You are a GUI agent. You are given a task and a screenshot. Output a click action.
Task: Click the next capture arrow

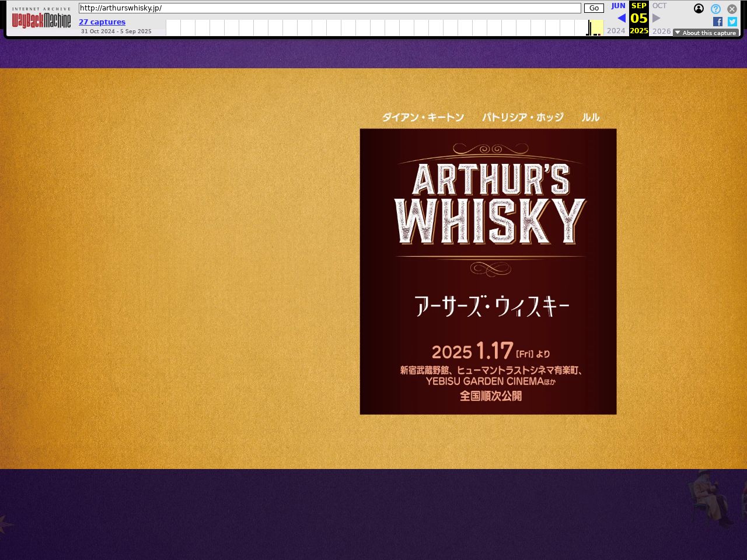[657, 18]
